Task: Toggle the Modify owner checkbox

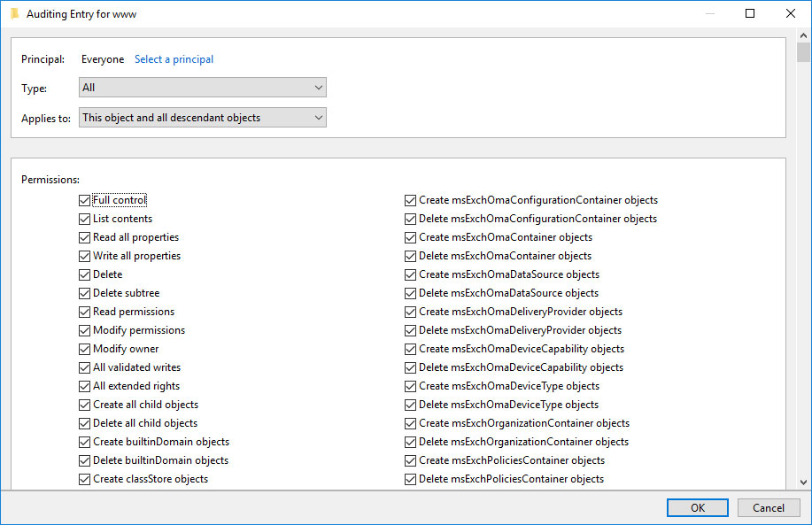Action: point(84,349)
